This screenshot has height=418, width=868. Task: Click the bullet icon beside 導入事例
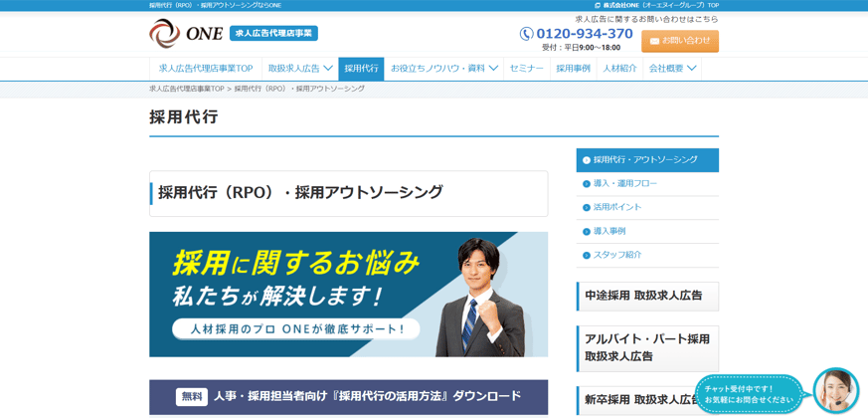[x=587, y=232]
